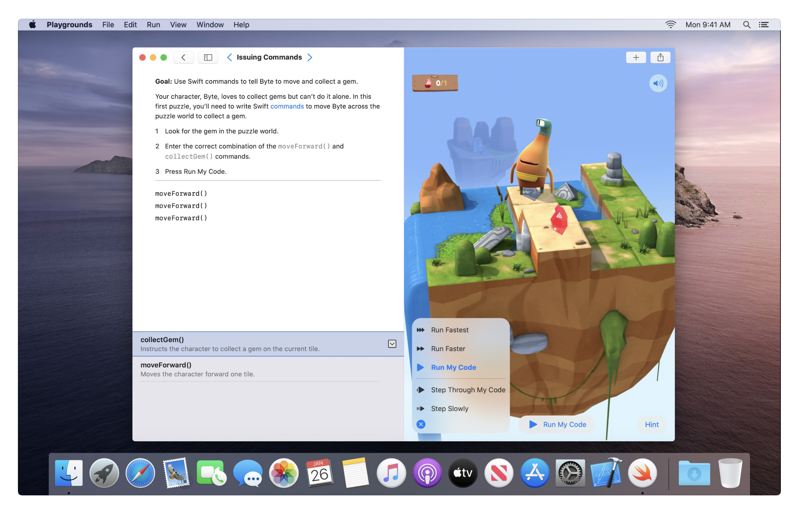Open the Apple menu
Screen dimensions: 812x518
click(33, 25)
